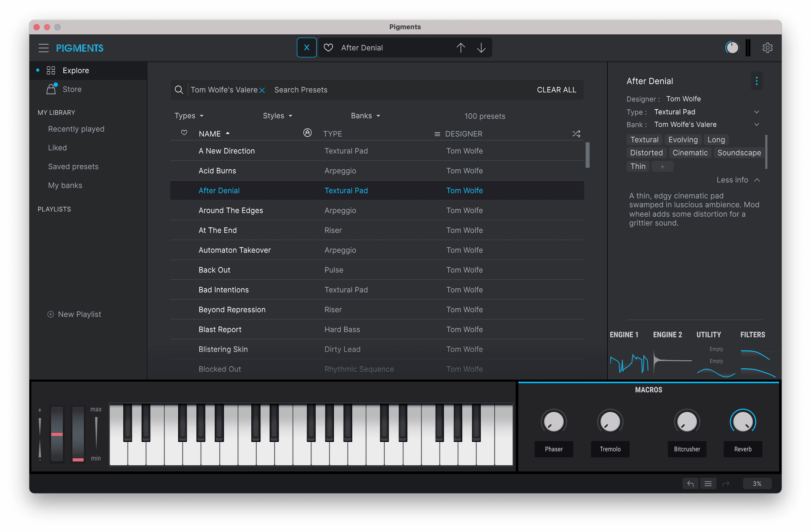This screenshot has height=532, width=811.
Task: Click the Evolving style tag
Action: pos(683,140)
